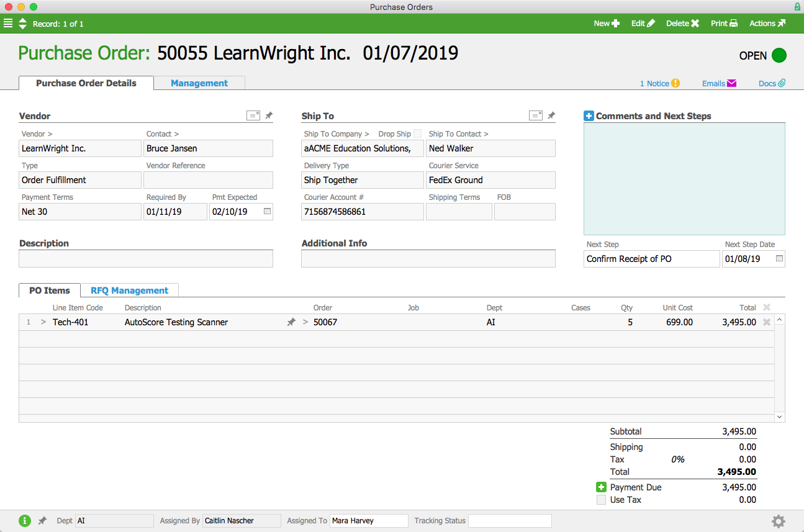Click the Assigned To Mara Harvey field

(x=369, y=521)
